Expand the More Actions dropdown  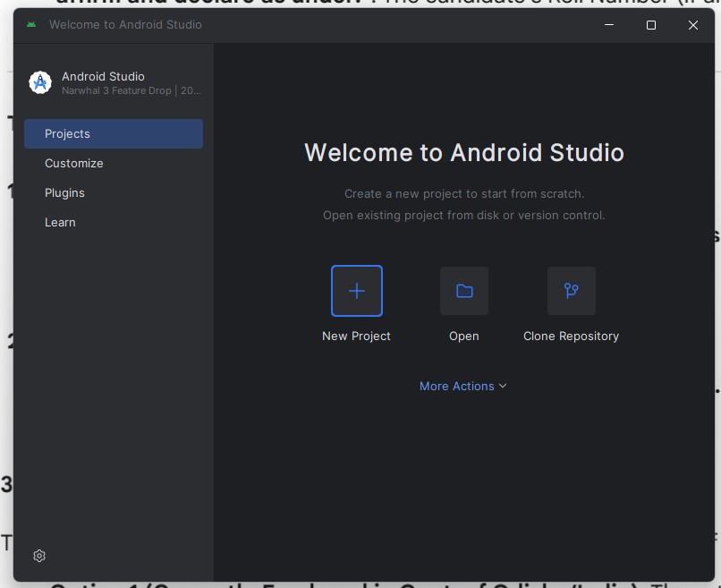pos(457,386)
